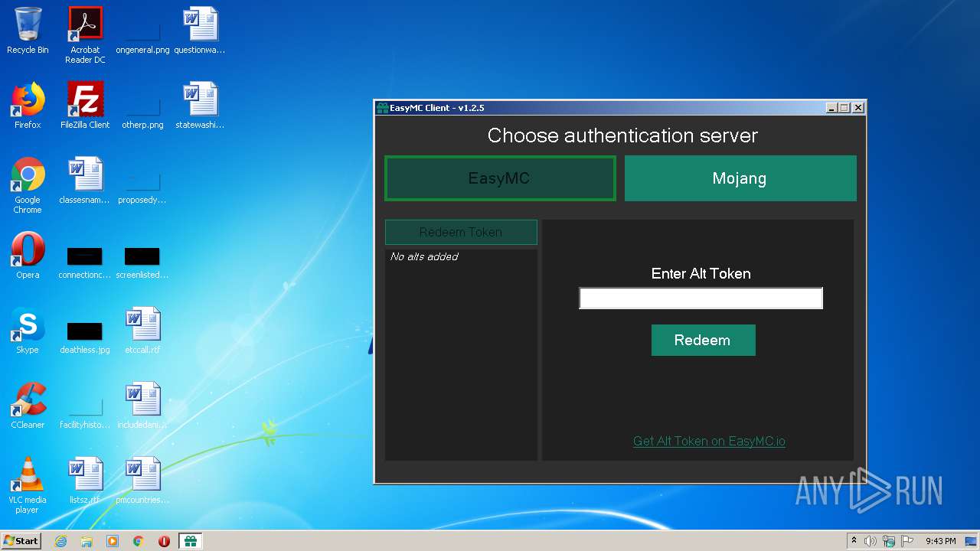This screenshot has height=551, width=980.
Task: Open FileZilla Client shortcut
Action: coord(85,106)
